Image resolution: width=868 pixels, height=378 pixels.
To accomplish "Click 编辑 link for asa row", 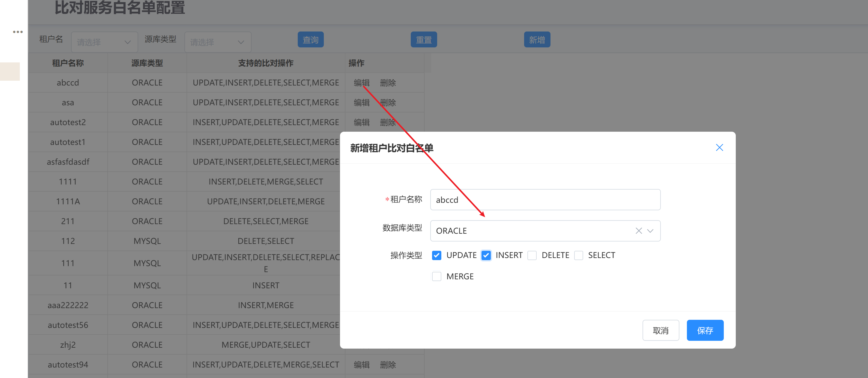I will point(362,103).
